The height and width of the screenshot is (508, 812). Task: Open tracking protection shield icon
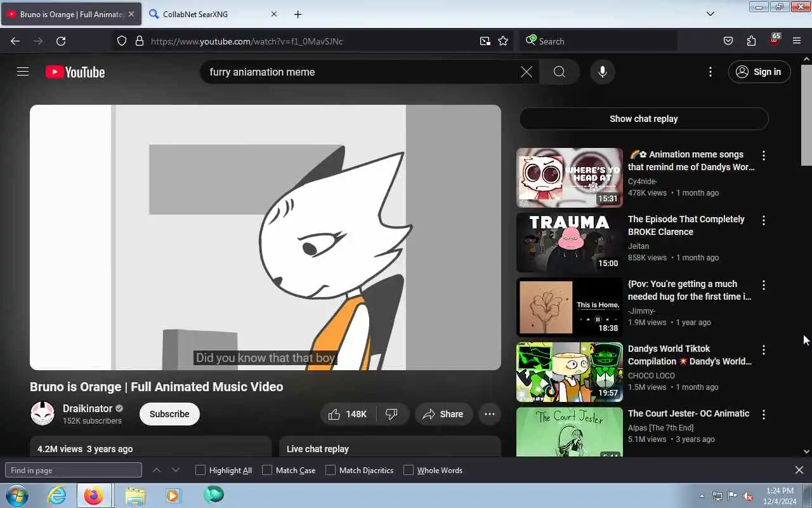click(x=122, y=41)
